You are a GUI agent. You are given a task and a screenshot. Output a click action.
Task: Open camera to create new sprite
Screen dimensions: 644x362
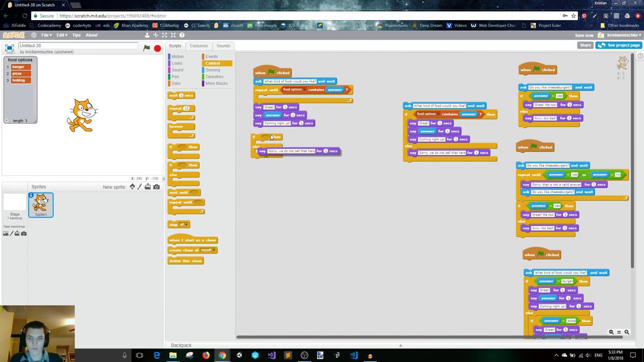pyautogui.click(x=156, y=187)
